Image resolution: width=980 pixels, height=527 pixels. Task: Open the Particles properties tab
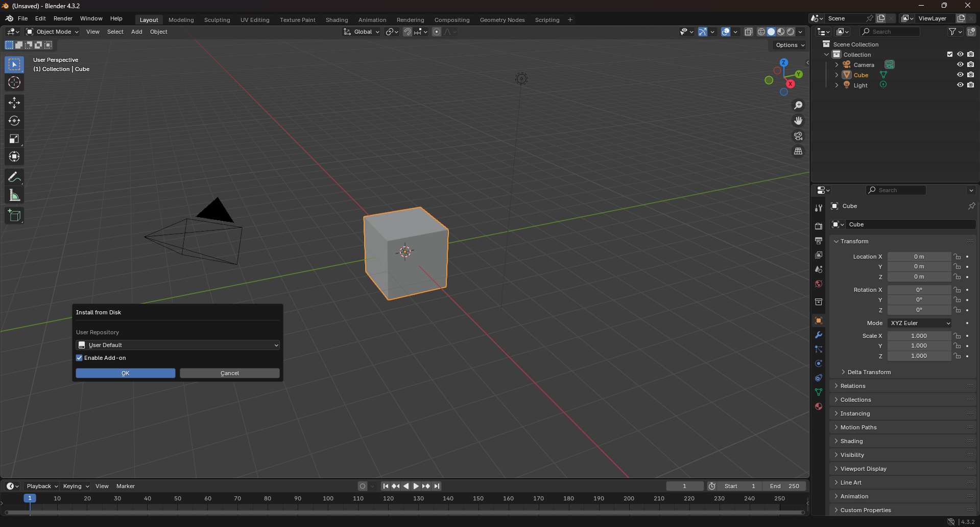819,349
